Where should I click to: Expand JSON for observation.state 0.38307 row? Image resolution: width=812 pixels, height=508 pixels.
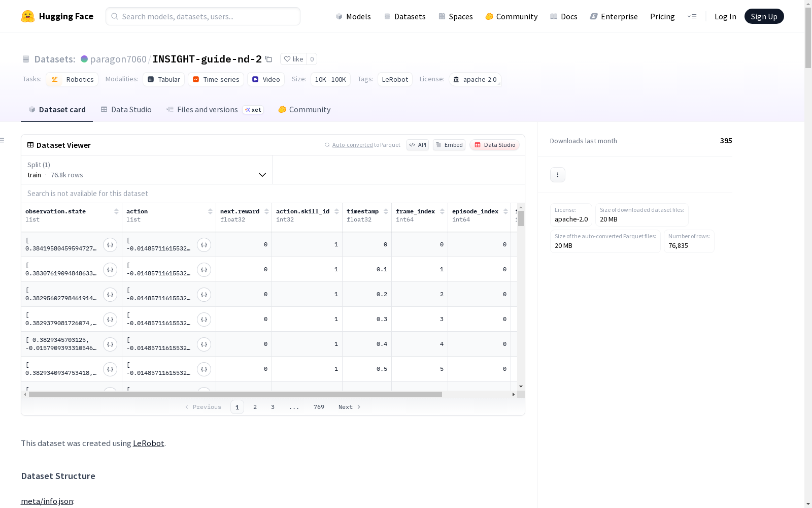(x=110, y=270)
